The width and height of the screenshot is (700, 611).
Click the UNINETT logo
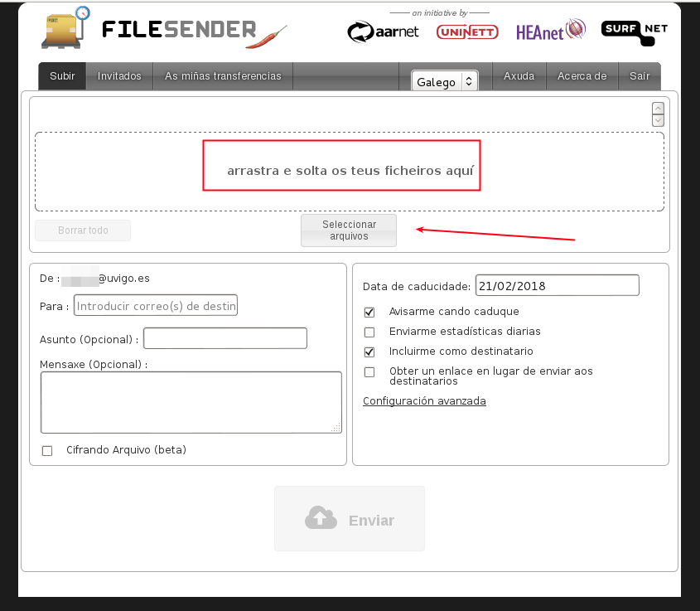466,32
